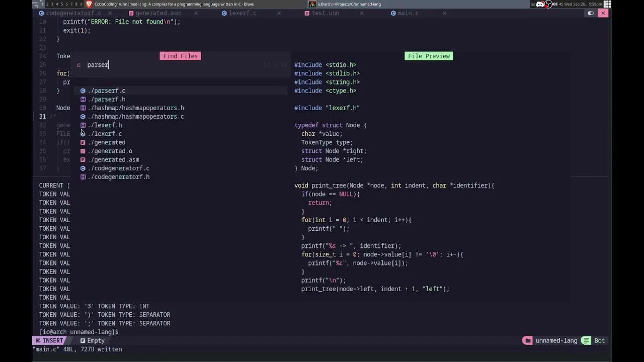Switch to the main.c tab
644x362 pixels.
[408, 13]
